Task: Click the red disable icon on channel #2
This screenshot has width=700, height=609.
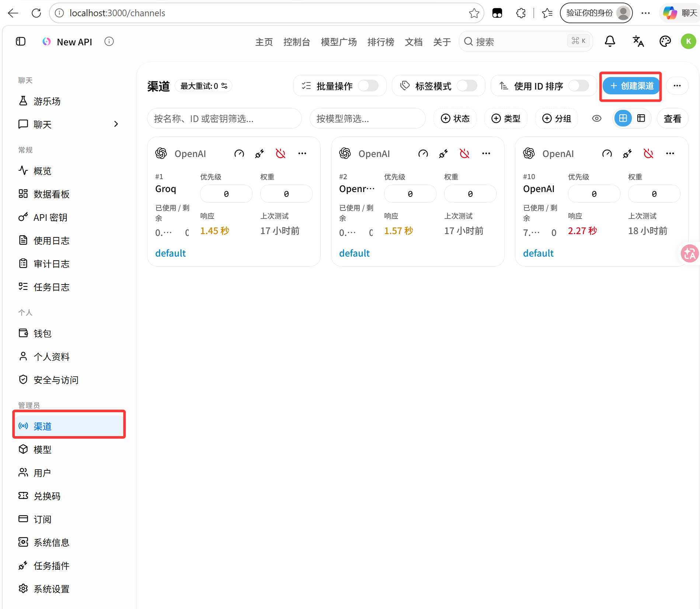Action: [x=464, y=153]
